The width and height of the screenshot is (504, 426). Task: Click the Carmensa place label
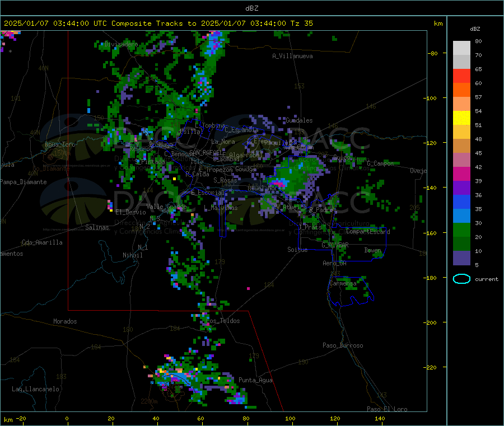tap(343, 283)
